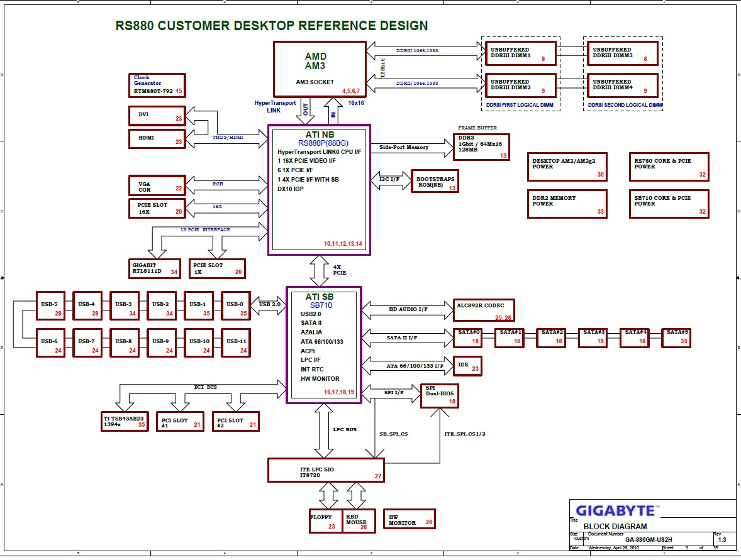741x560 pixels.
Task: Click the ALC892R CODEC block
Action: point(484,310)
